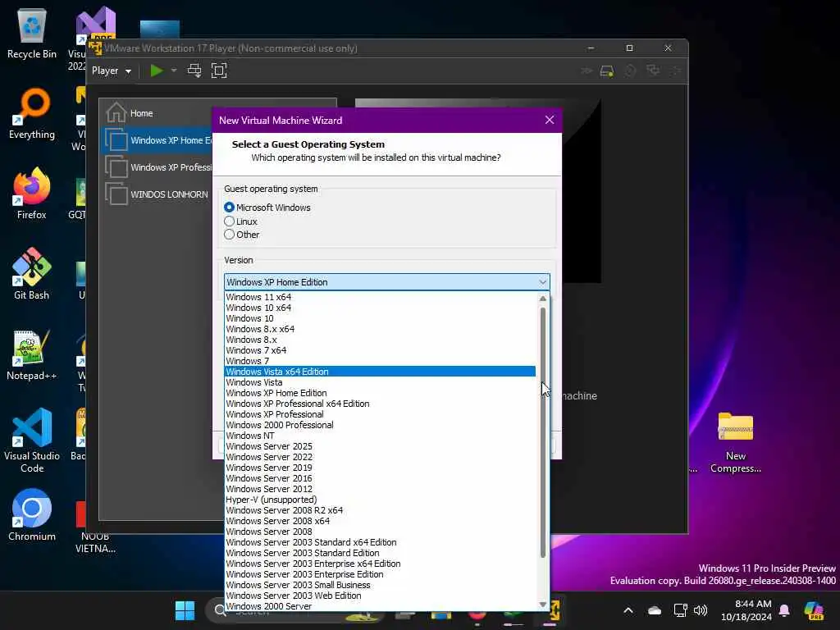
Task: Launch Chromium desktop shortcut
Action: click(32, 515)
